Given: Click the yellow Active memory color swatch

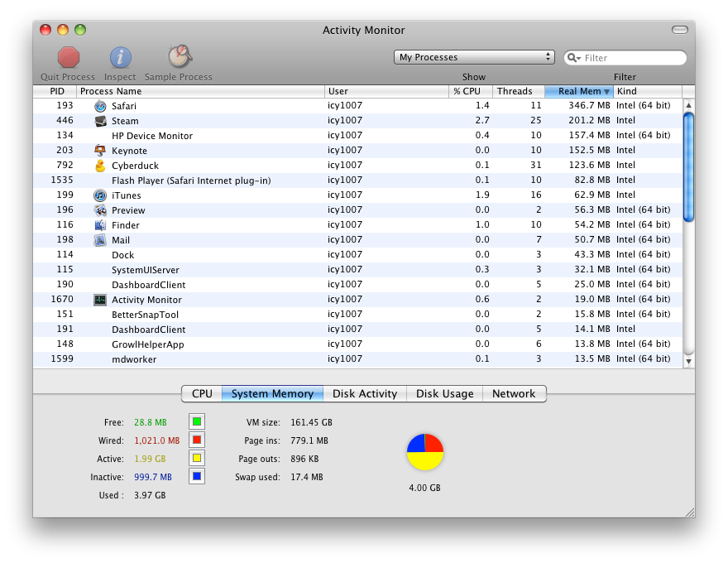Looking at the screenshot, I should [197, 458].
